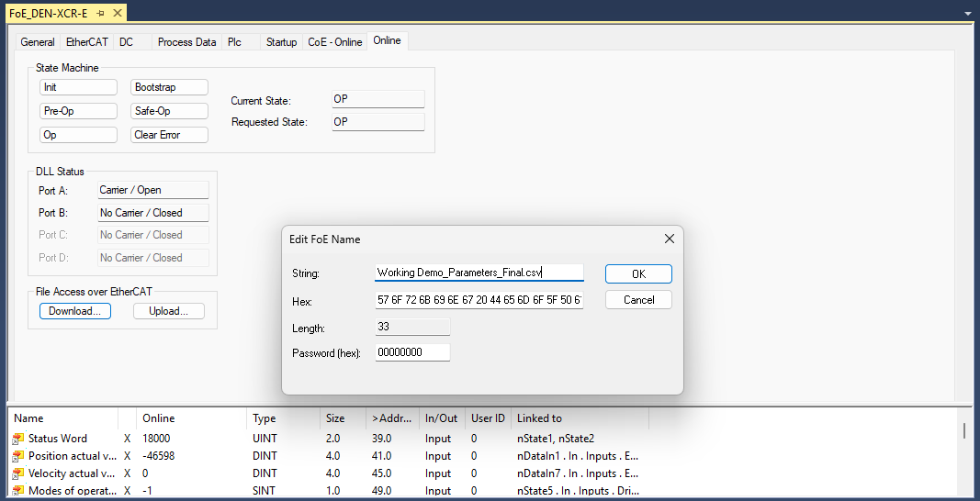980x501 pixels.
Task: Open the CoE - Online tab
Action: pos(335,42)
